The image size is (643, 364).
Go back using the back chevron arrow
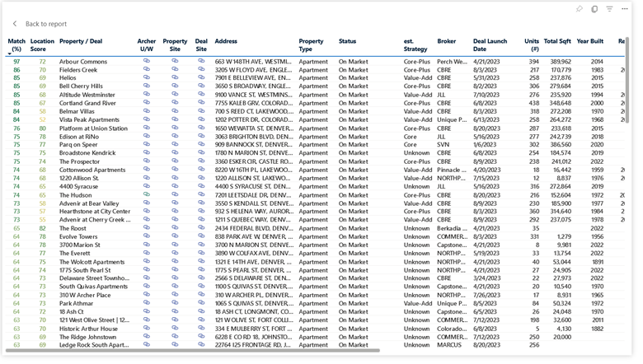click(x=15, y=24)
